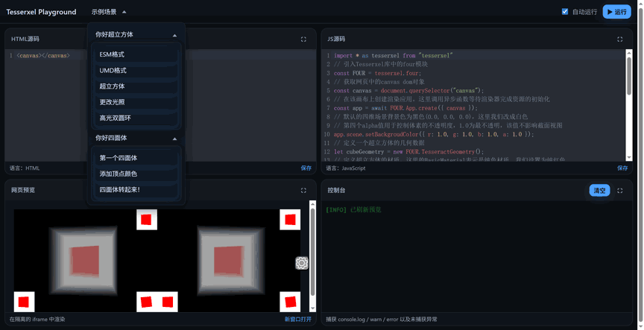This screenshot has height=330, width=644.
Task: Select the 添加顶点颜色 example
Action: pos(136,174)
